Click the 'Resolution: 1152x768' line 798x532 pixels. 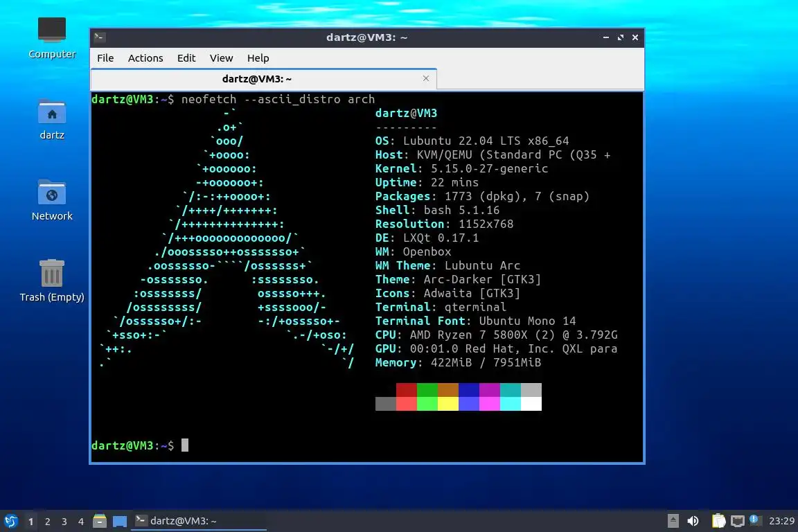[444, 224]
